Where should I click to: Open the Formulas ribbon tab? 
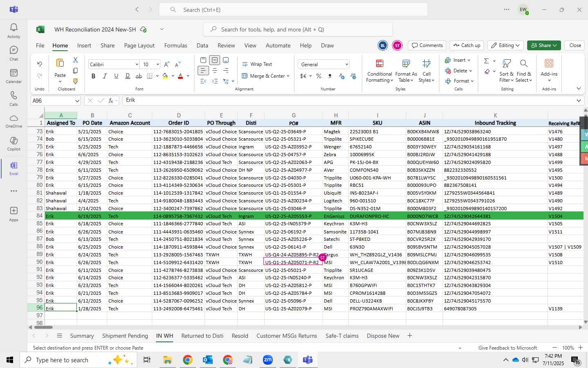tap(176, 45)
